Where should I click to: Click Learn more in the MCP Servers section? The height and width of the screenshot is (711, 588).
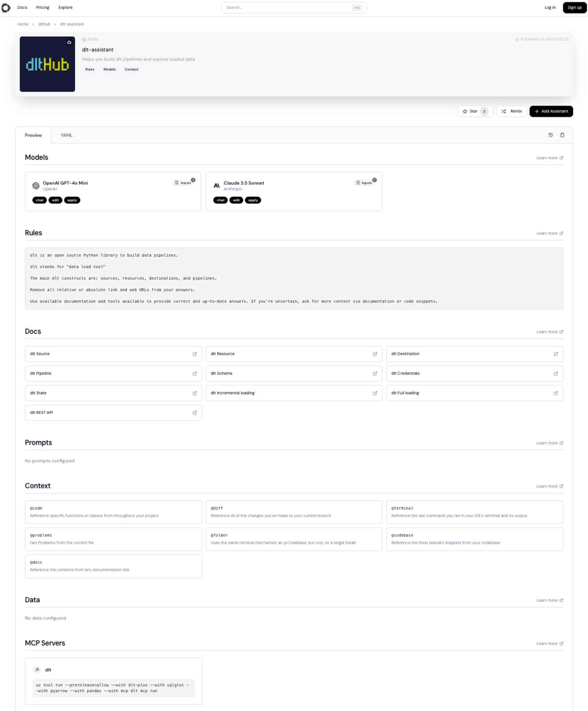[x=550, y=643]
